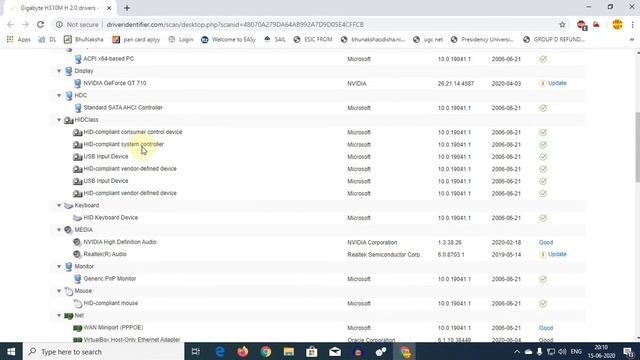Open the pan card aplyy bookmark
Viewport: 640px width, 360px height.
(136, 40)
